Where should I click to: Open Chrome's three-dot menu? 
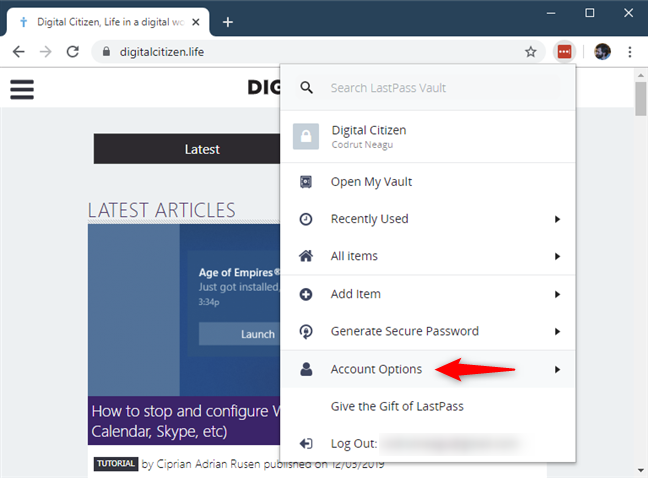tap(629, 52)
